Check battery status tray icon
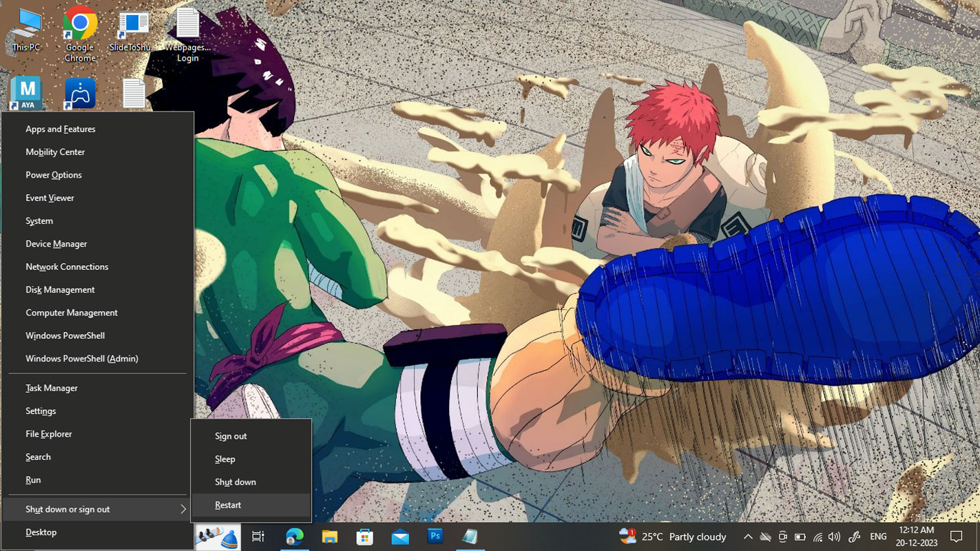Viewport: 980px width, 551px height. [800, 537]
